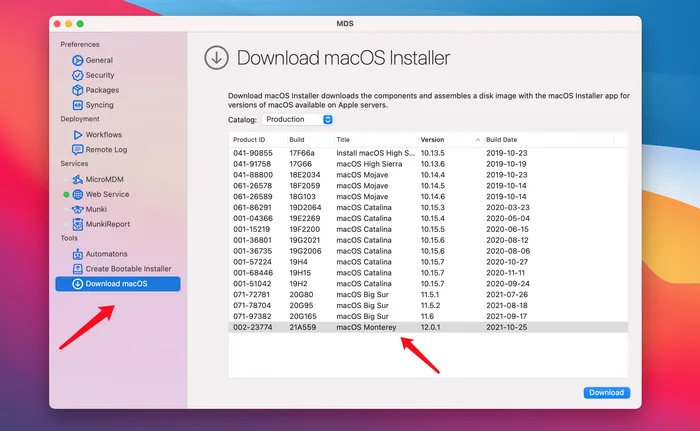The width and height of the screenshot is (700, 431).
Task: Click the Download macOS sidebar icon
Action: pyautogui.click(x=78, y=284)
